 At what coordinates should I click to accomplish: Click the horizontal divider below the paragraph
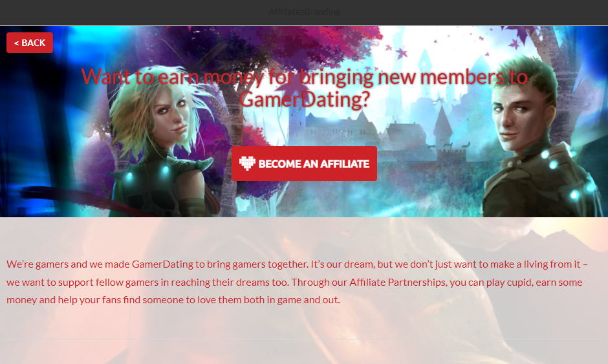tap(304, 339)
